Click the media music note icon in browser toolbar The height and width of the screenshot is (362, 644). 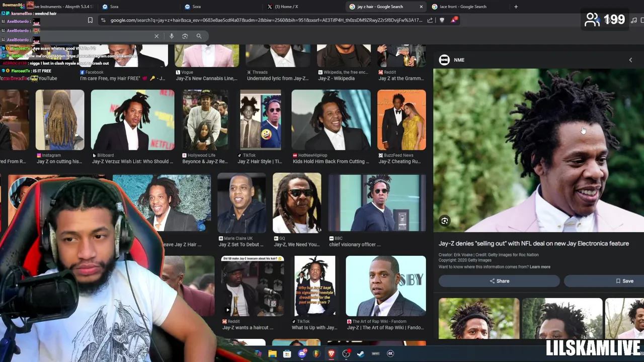pyautogui.click(x=634, y=20)
